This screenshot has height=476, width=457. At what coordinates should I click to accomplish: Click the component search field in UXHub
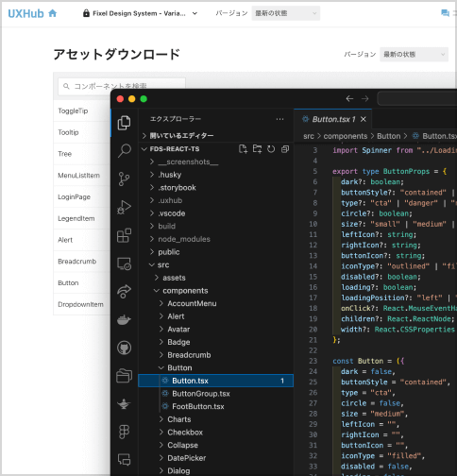[x=122, y=86]
